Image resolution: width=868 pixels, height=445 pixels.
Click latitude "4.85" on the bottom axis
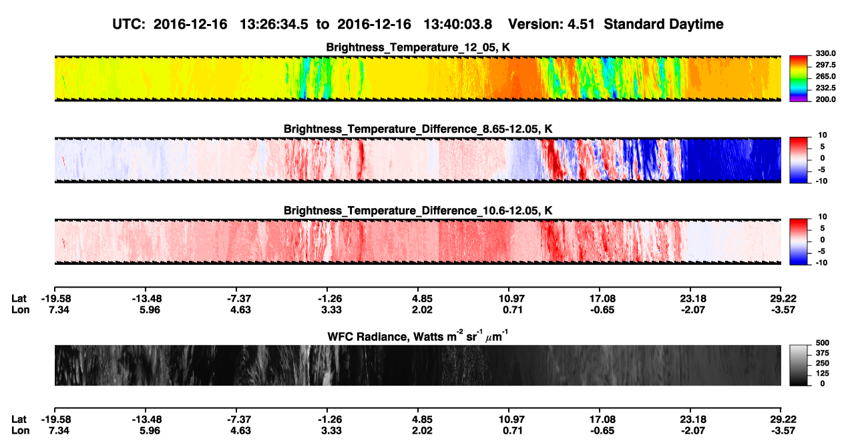point(418,419)
